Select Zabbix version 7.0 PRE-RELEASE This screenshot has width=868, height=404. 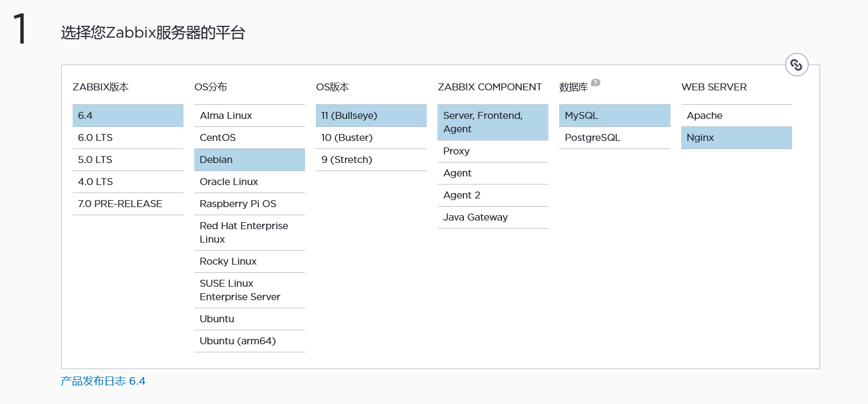click(x=128, y=204)
